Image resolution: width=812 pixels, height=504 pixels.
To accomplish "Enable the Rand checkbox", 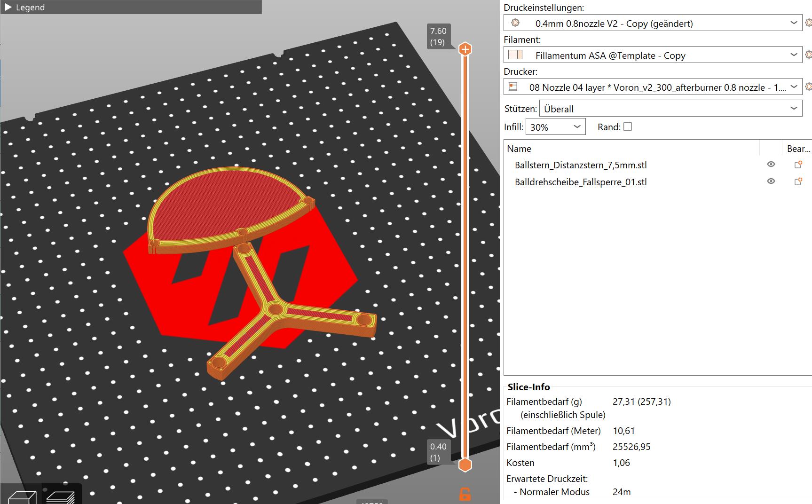I will tap(628, 126).
